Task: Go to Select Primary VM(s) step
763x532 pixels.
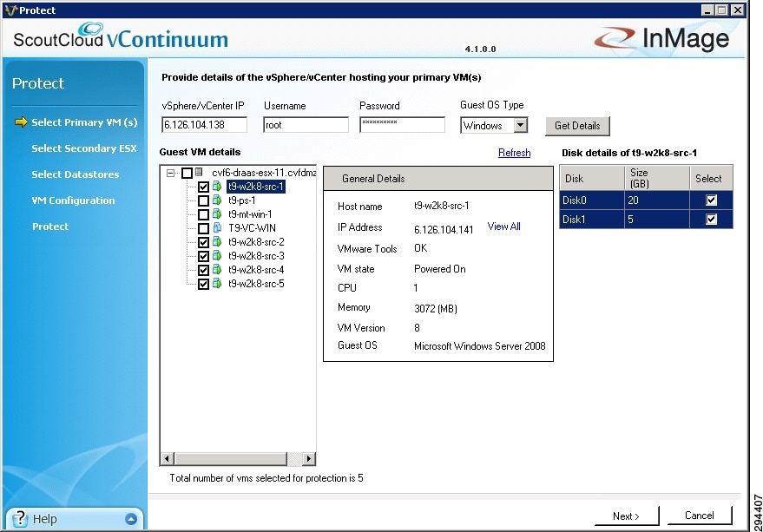Action: point(84,122)
